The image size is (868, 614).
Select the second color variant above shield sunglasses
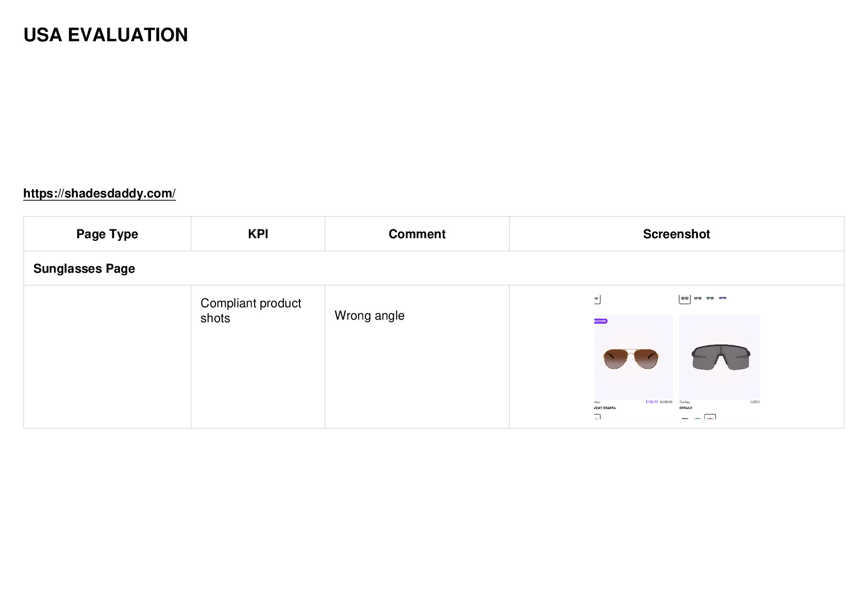(697, 298)
